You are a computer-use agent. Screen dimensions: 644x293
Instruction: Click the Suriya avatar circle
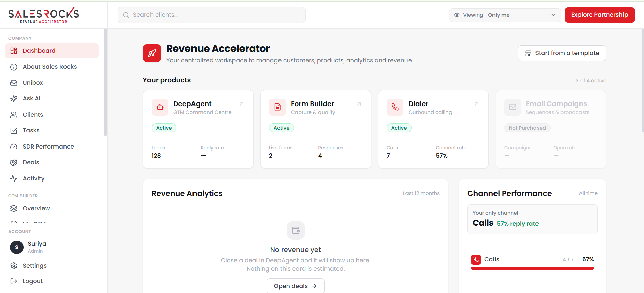(17, 247)
